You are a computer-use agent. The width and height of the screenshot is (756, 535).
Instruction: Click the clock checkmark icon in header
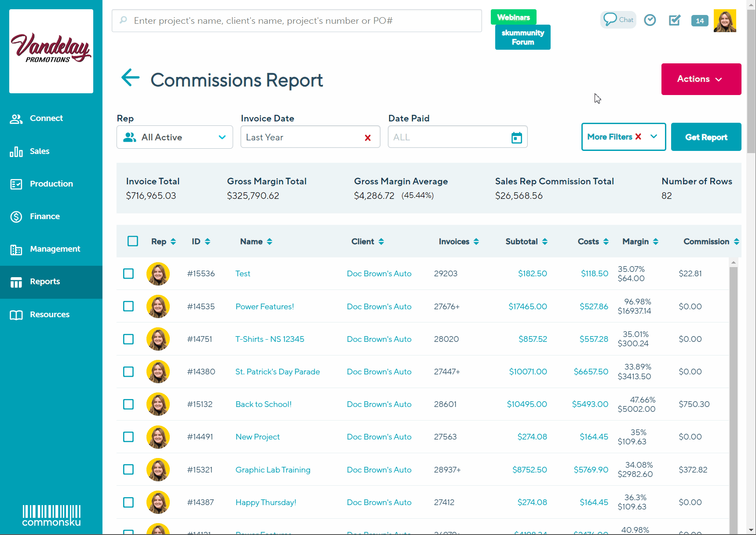click(x=650, y=20)
